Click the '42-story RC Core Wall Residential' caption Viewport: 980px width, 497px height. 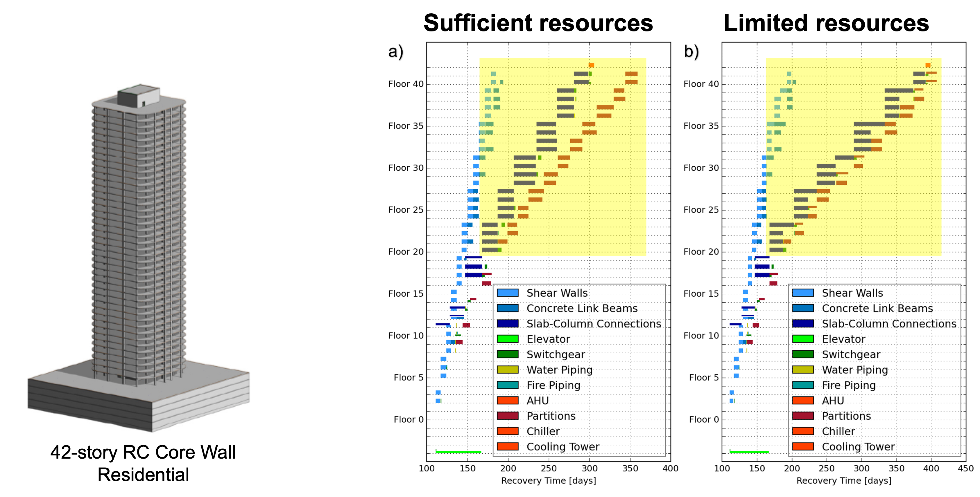tap(143, 463)
